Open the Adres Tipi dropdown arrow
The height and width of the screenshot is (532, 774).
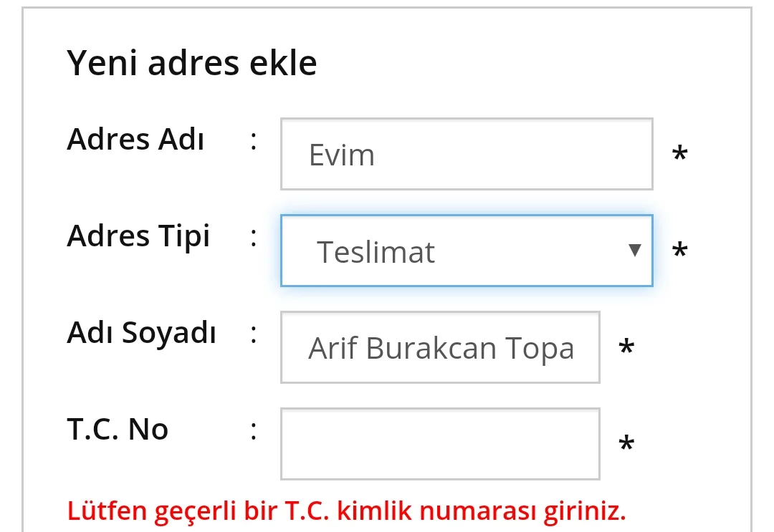click(x=635, y=251)
